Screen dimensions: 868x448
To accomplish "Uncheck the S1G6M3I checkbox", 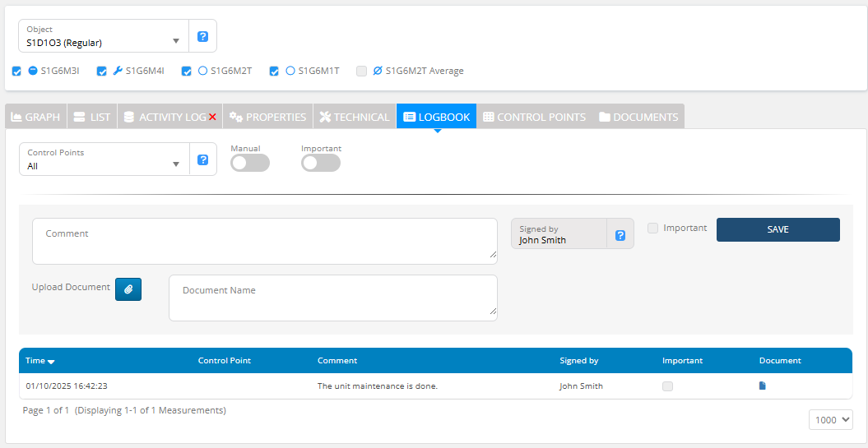I will pos(17,72).
